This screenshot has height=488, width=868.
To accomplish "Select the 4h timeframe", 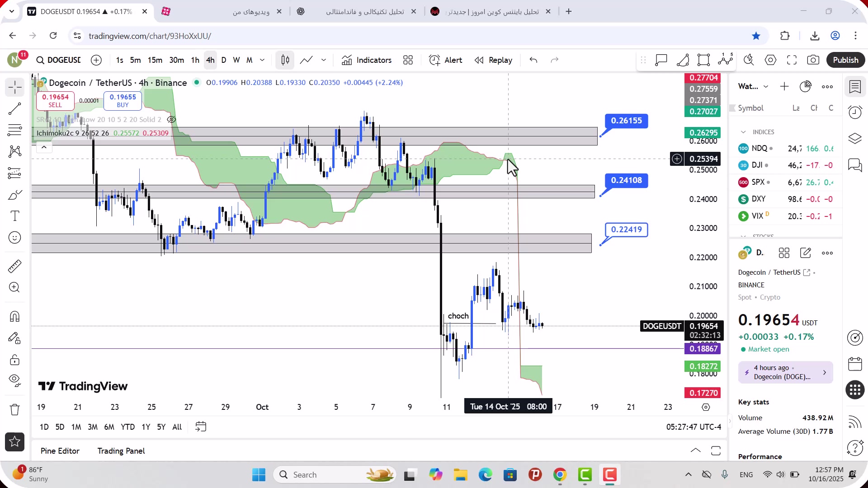I will tap(210, 60).
